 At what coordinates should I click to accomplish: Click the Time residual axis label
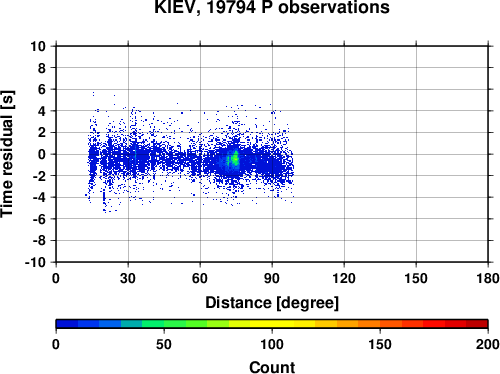pyautogui.click(x=7, y=154)
